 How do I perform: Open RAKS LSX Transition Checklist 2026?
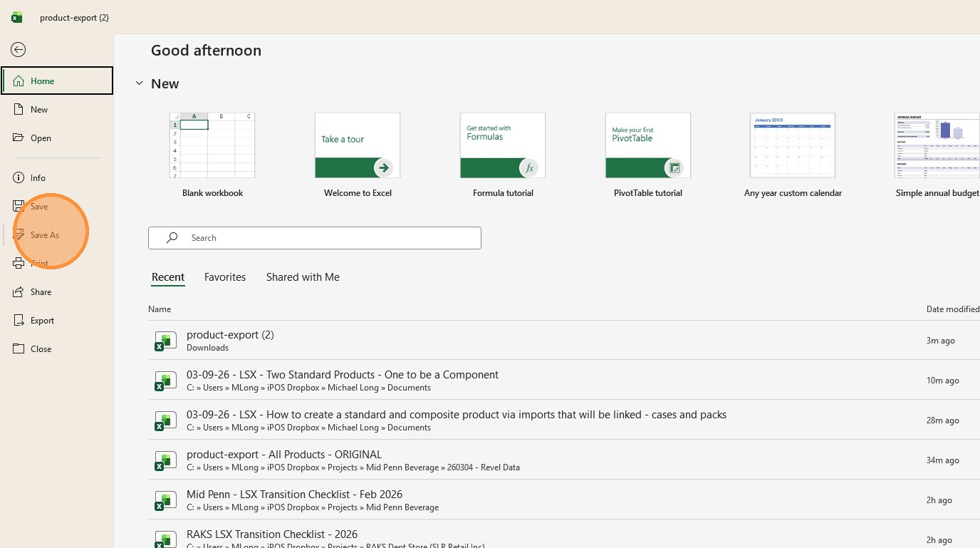click(564, 534)
